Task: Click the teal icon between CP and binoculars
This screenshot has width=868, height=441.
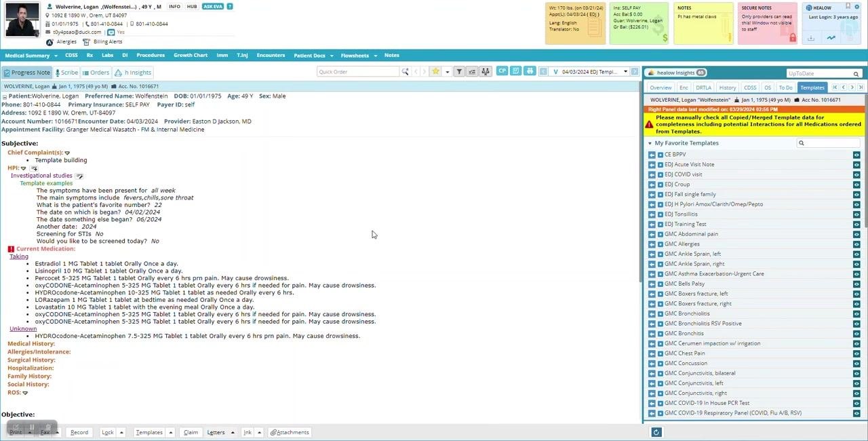Action: (516, 71)
